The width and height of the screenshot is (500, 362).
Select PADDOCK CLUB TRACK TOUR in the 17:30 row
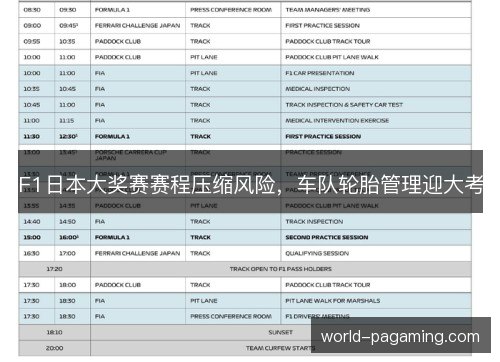(328, 285)
